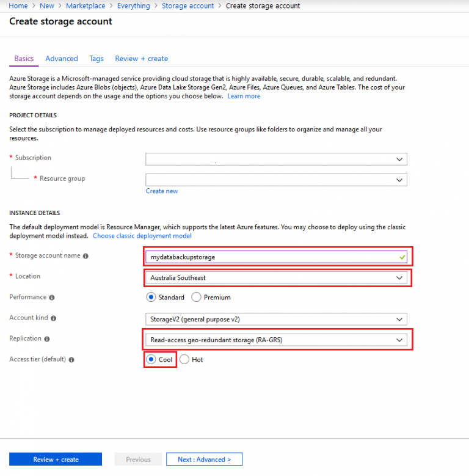Image resolution: width=469 pixels, height=476 pixels.
Task: Go to New in breadcrumb
Action: coord(47,5)
